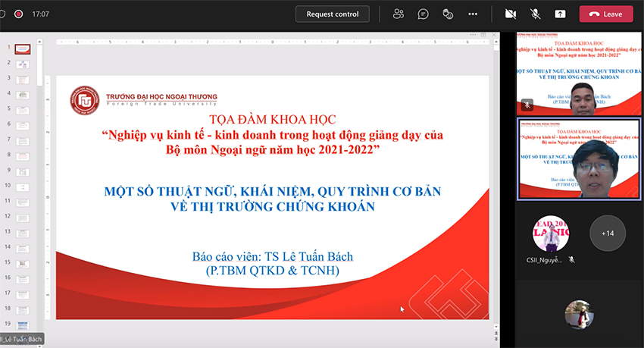This screenshot has width=644, height=348.
Task: Open the reactions icon
Action: [448, 14]
